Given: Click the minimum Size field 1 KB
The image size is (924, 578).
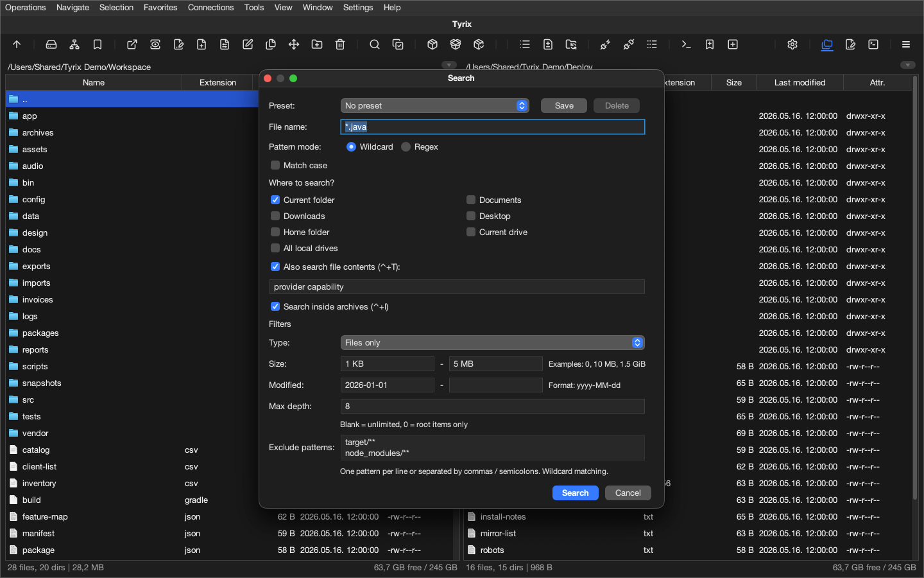Looking at the screenshot, I should pos(388,364).
